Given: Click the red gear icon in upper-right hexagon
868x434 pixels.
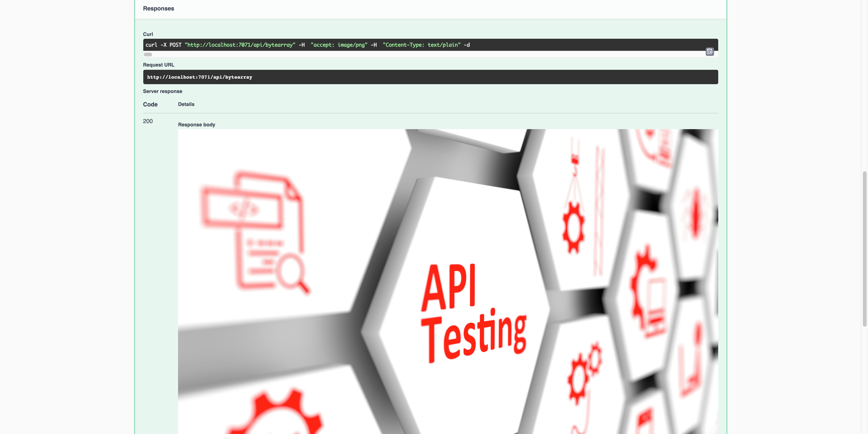Looking at the screenshot, I should click(573, 227).
